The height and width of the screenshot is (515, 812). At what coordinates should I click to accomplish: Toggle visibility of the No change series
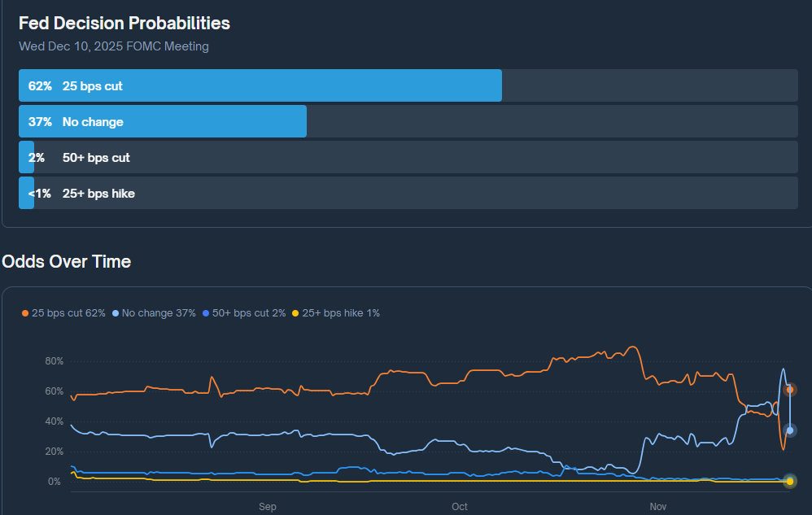[x=155, y=312]
